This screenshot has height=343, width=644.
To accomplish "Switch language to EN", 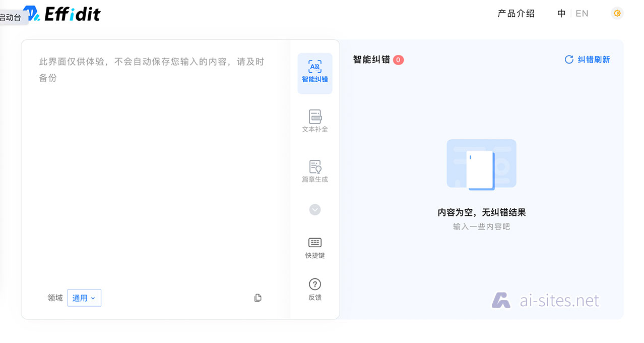I will coord(582,14).
